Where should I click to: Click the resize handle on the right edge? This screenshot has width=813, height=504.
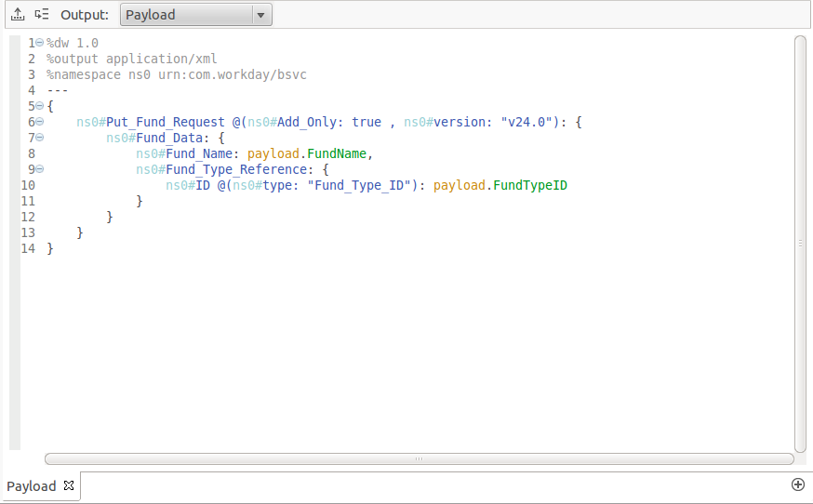pos(801,243)
